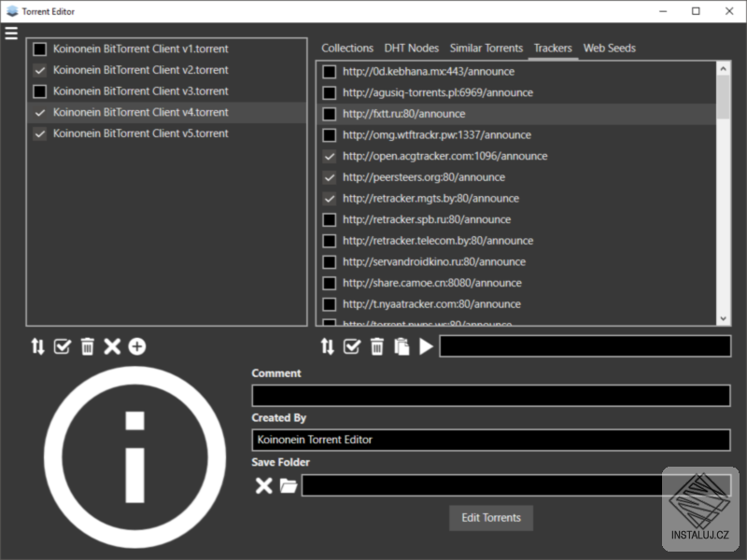Image resolution: width=747 pixels, height=560 pixels.
Task: Click select-all check icon under torrent list
Action: tap(63, 346)
